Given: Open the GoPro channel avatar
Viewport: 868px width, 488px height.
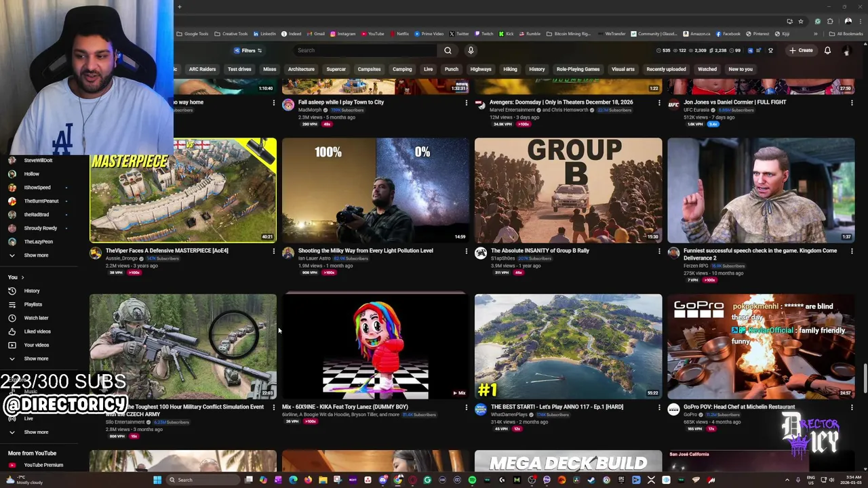Looking at the screenshot, I should coord(673,409).
